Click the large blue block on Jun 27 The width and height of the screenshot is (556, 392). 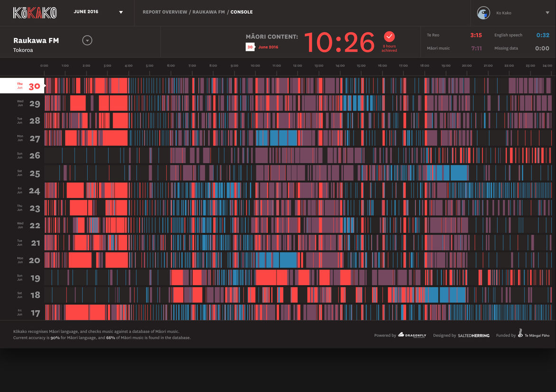(276, 138)
